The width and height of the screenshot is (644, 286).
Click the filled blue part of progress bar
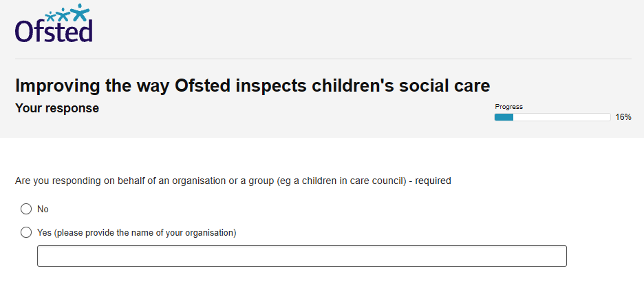504,117
